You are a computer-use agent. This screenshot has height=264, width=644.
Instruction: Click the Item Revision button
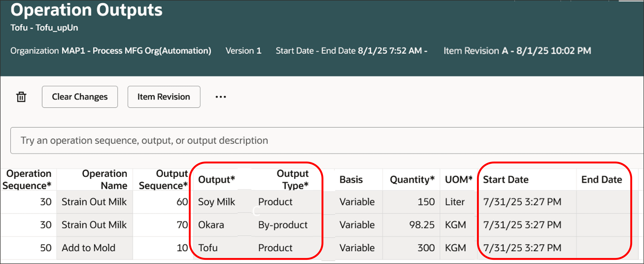tap(164, 97)
